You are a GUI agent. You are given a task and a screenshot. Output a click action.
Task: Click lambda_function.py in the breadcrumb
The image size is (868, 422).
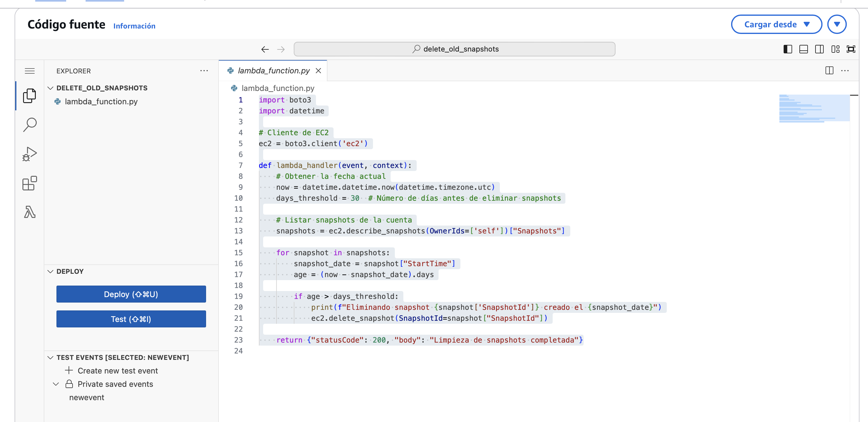pos(278,88)
